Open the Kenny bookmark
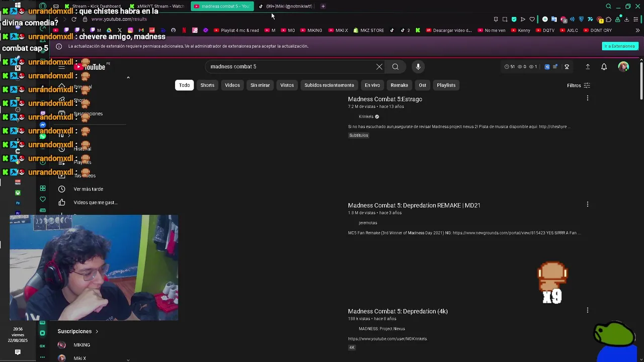Screen dimensions: 644x362 520,30
